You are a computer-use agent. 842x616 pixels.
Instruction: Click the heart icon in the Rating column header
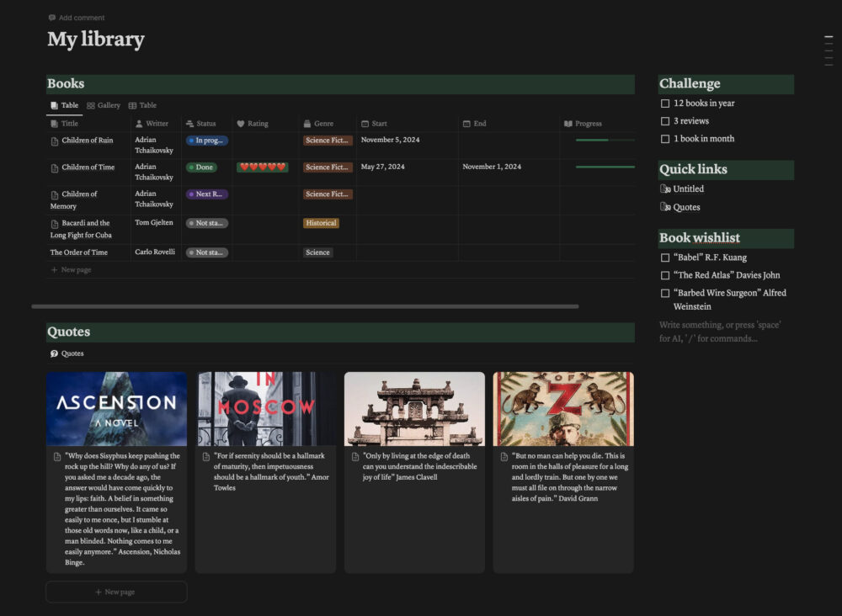242,123
